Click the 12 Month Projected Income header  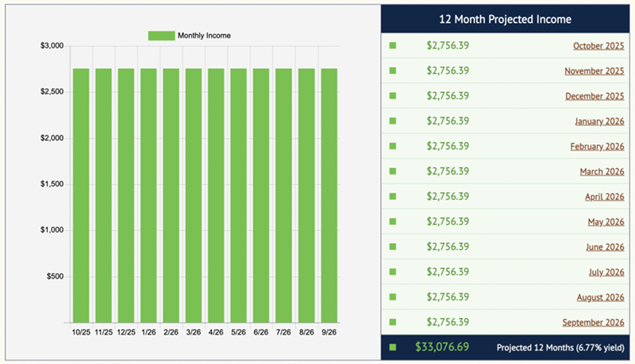pos(506,18)
